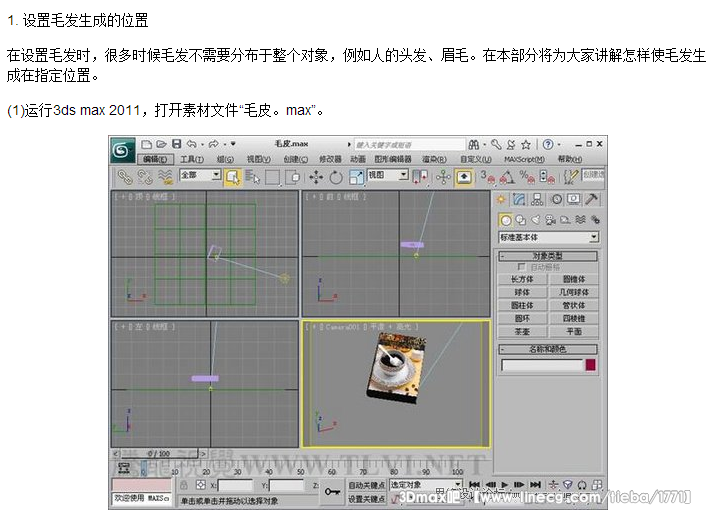Collapse the Name and Color rollout
The height and width of the screenshot is (514, 720).
[548, 349]
